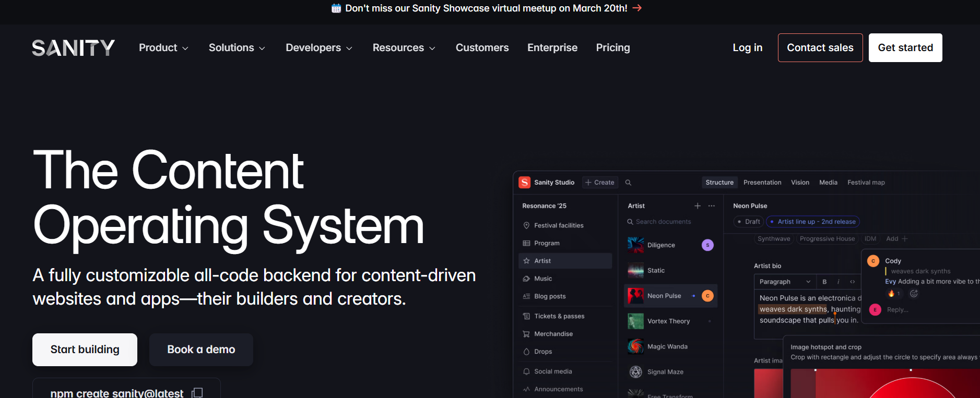Copy the npm create command icon
This screenshot has height=398, width=980.
197,393
